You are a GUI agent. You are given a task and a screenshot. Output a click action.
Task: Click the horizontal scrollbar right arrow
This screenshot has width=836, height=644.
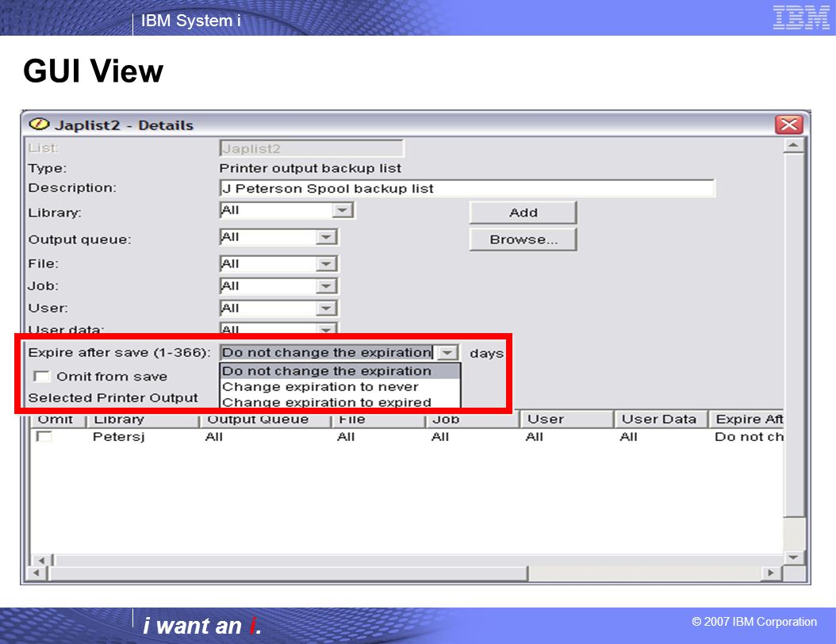[x=770, y=573]
